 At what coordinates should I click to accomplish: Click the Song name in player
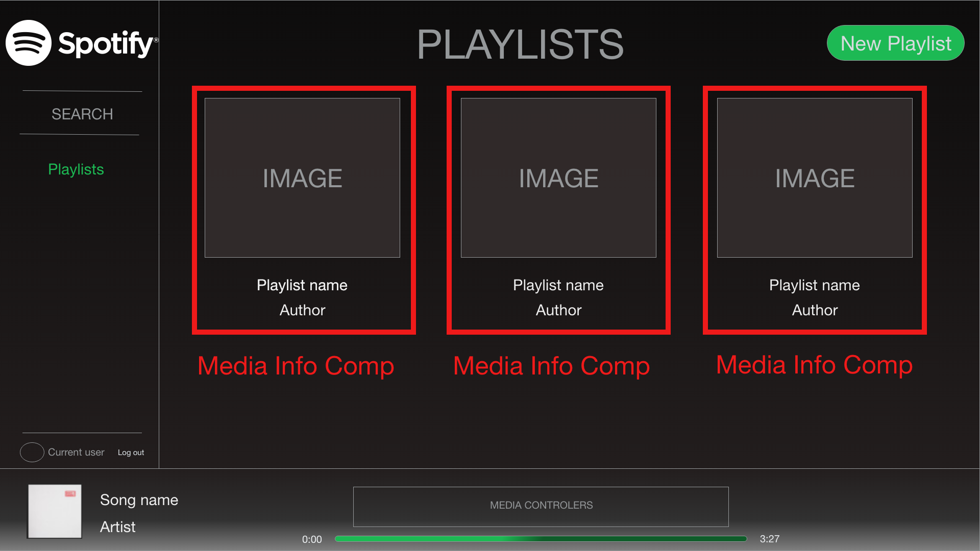[139, 500]
